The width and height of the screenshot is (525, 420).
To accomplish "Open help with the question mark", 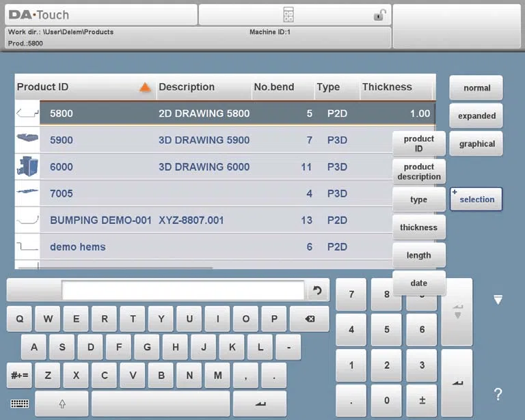I will click(x=498, y=395).
